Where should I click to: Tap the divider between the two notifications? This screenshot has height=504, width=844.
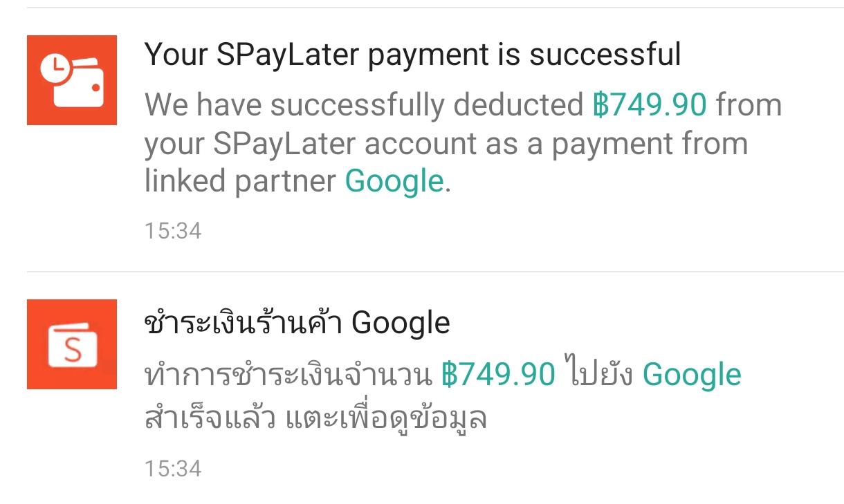435,272
